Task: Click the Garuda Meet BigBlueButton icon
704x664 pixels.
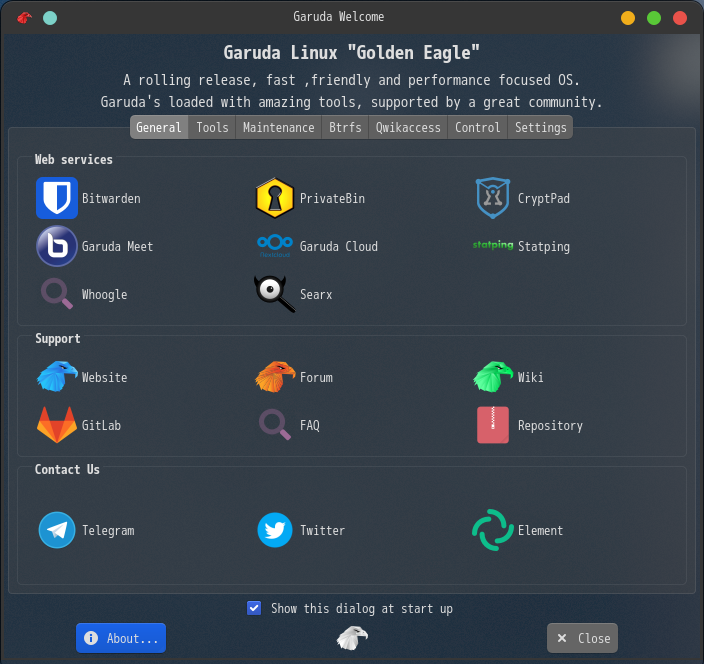Action: [57, 246]
